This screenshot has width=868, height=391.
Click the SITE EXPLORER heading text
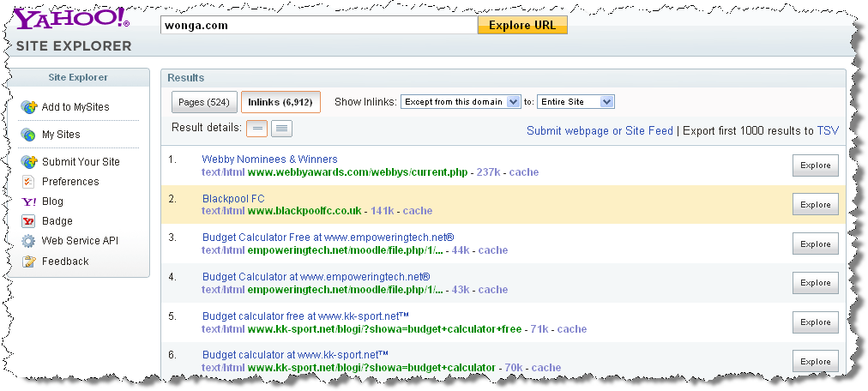pos(74,46)
